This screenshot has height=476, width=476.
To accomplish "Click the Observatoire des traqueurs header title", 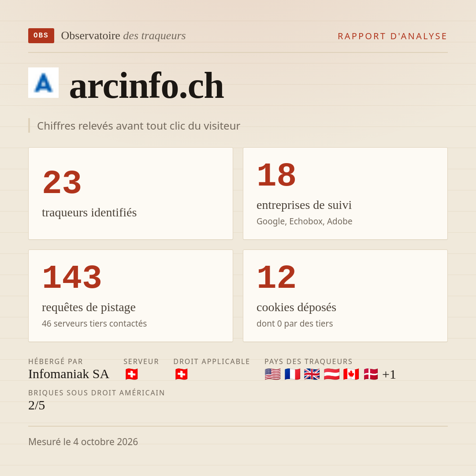I will pos(123,36).
